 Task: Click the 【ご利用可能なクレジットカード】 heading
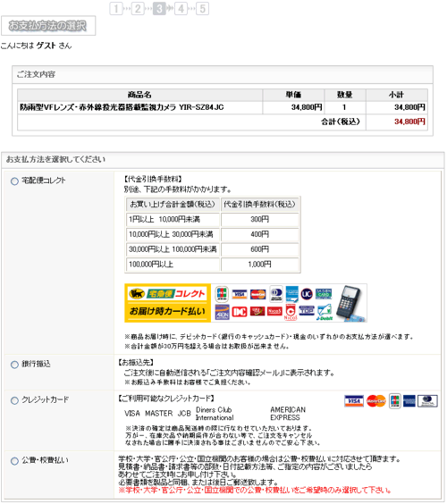(x=166, y=399)
